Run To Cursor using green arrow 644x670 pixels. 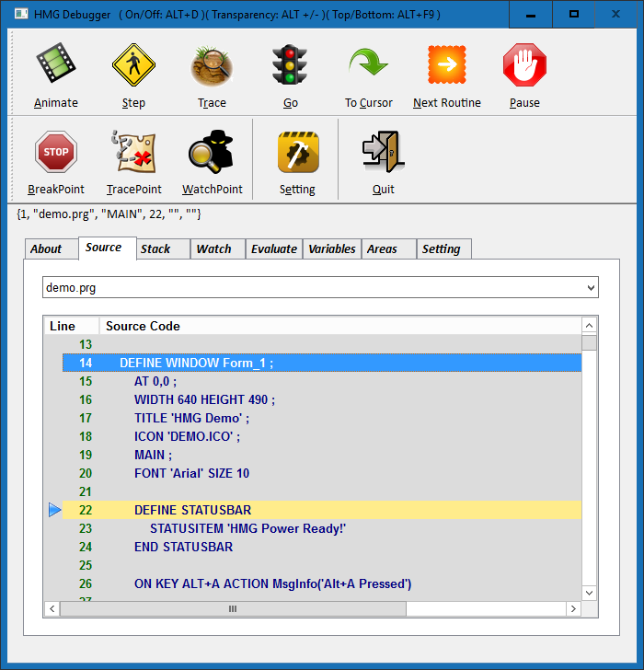pyautogui.click(x=368, y=66)
